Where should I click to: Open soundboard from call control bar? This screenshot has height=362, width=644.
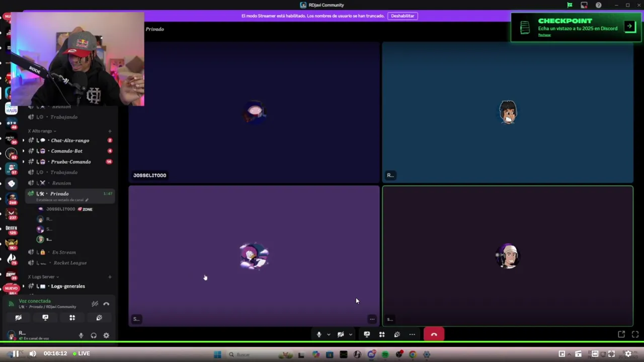pos(397,334)
